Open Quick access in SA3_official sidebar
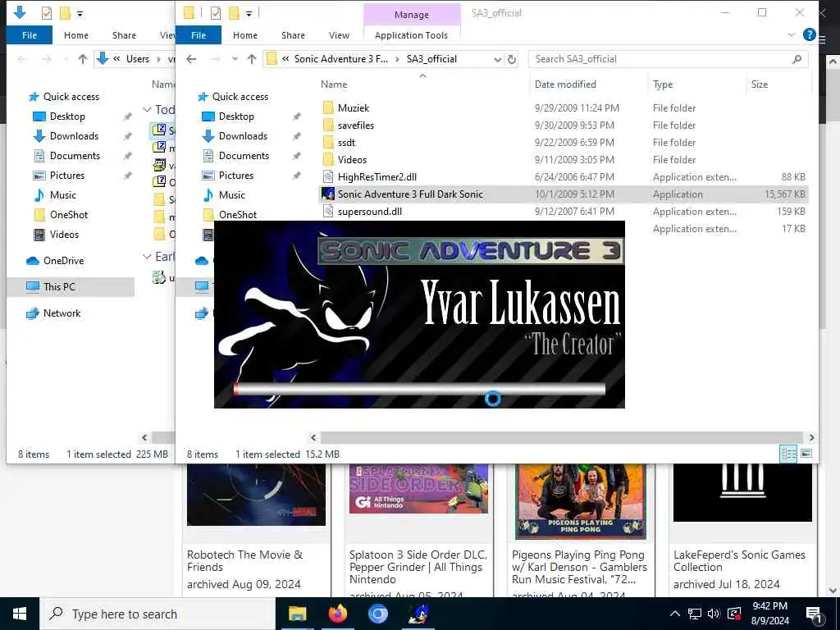Screen dimensions: 840x630 [240, 97]
